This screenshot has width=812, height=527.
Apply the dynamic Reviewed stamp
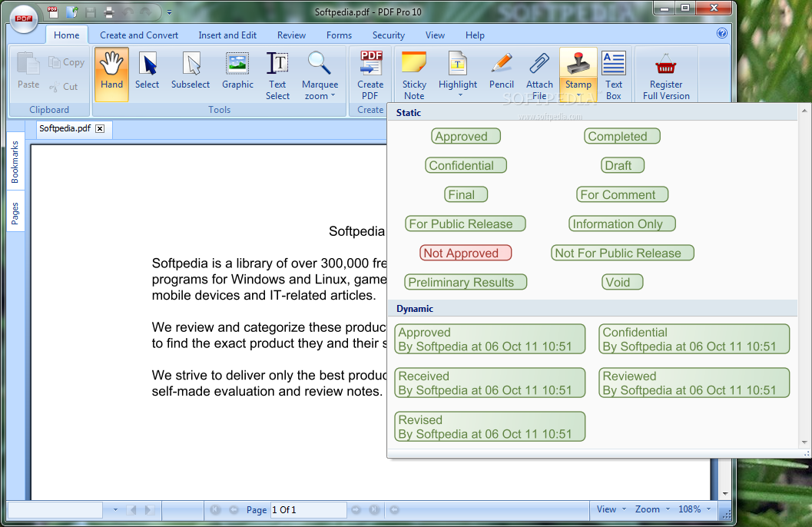(694, 383)
